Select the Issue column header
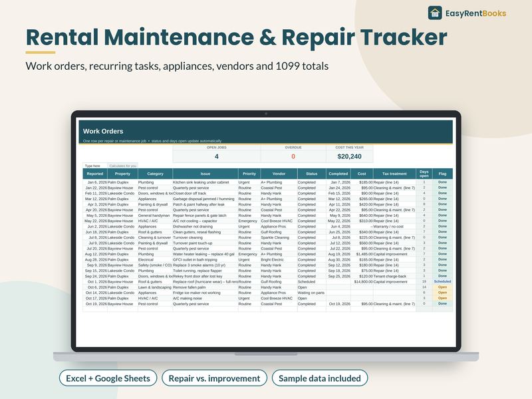 pyautogui.click(x=205, y=174)
